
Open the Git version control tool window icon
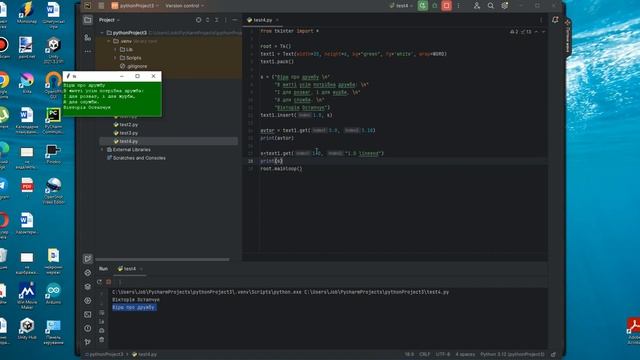88,342
